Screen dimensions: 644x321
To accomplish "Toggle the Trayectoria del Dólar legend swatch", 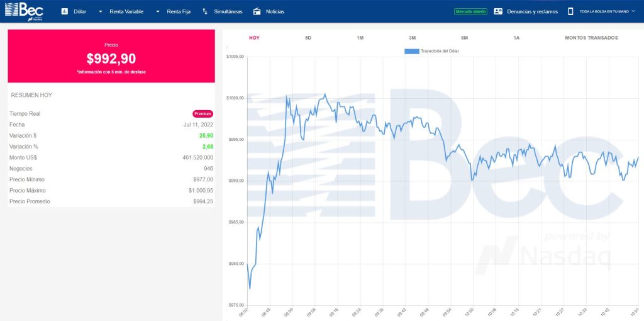I will [412, 52].
